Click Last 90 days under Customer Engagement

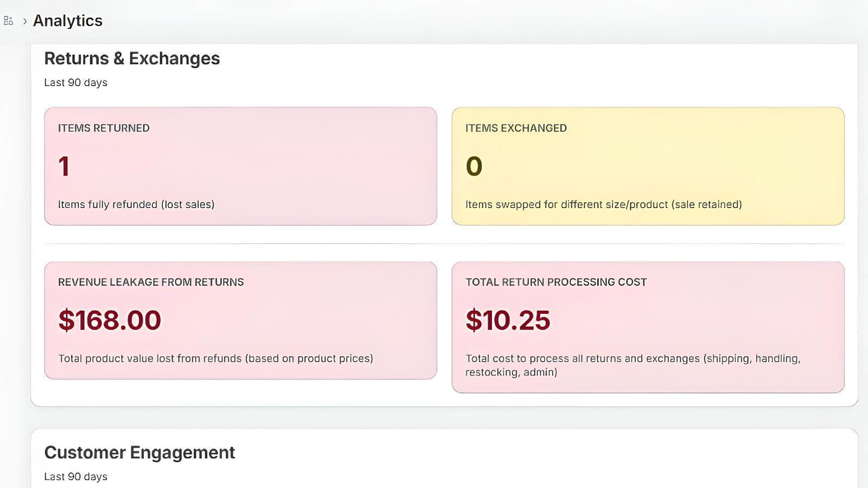(x=76, y=476)
